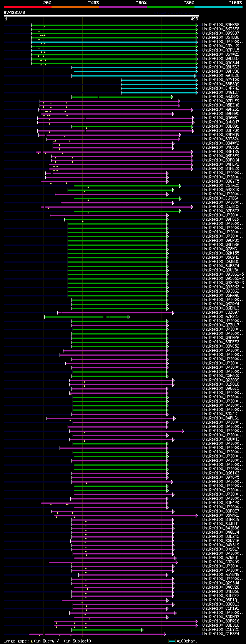Click the UniRef100_Q9CPU5 label
The image size is (246, 644).
pyautogui.click(x=221, y=241)
